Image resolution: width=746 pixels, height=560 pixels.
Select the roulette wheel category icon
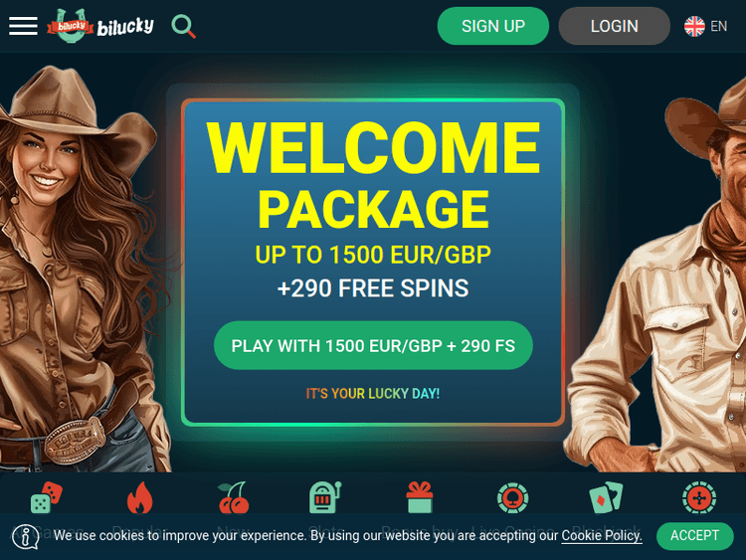[x=699, y=497]
